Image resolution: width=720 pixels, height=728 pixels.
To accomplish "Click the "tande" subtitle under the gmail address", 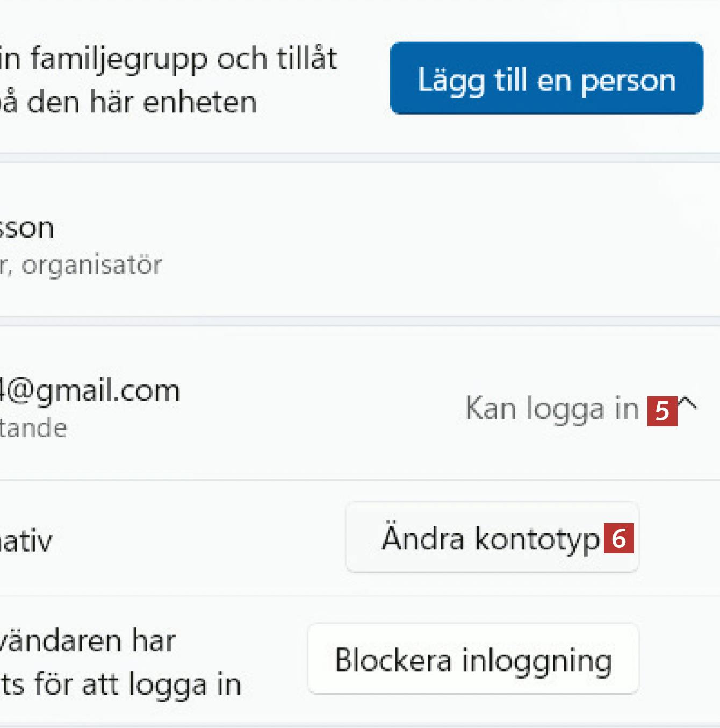I will tap(33, 428).
